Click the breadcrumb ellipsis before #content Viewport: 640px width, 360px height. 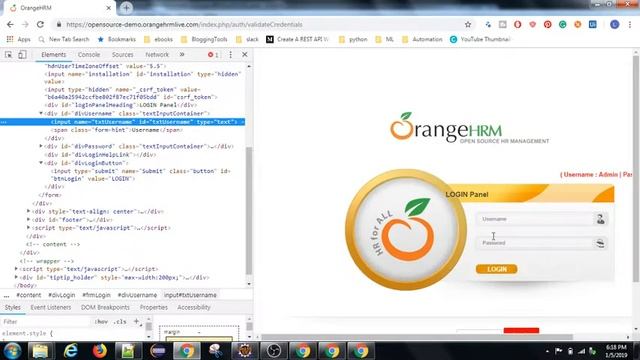pos(6,295)
